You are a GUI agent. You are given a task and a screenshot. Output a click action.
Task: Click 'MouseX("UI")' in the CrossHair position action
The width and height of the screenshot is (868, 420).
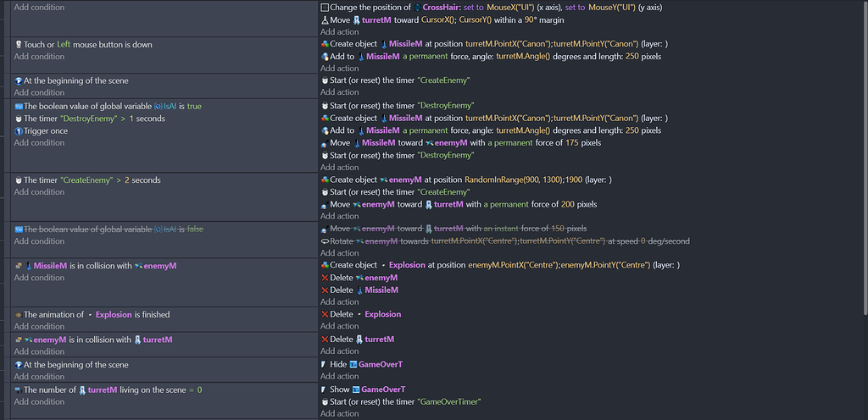coord(511,8)
